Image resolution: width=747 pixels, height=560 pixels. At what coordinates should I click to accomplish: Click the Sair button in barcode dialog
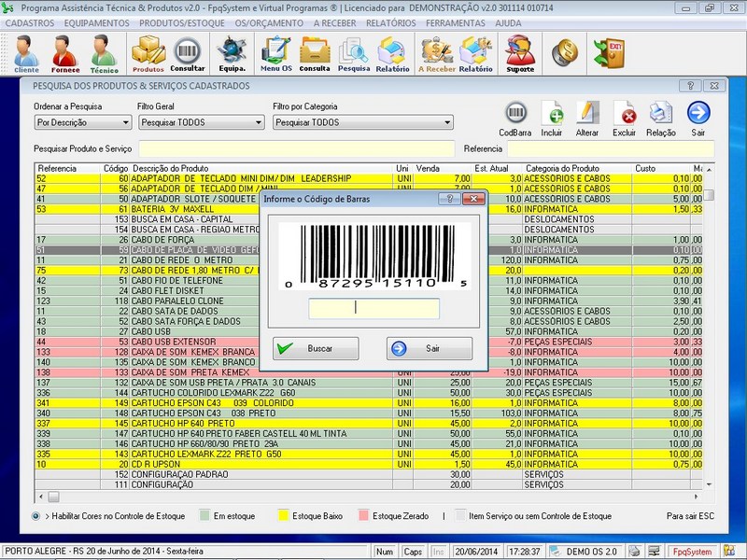point(430,348)
